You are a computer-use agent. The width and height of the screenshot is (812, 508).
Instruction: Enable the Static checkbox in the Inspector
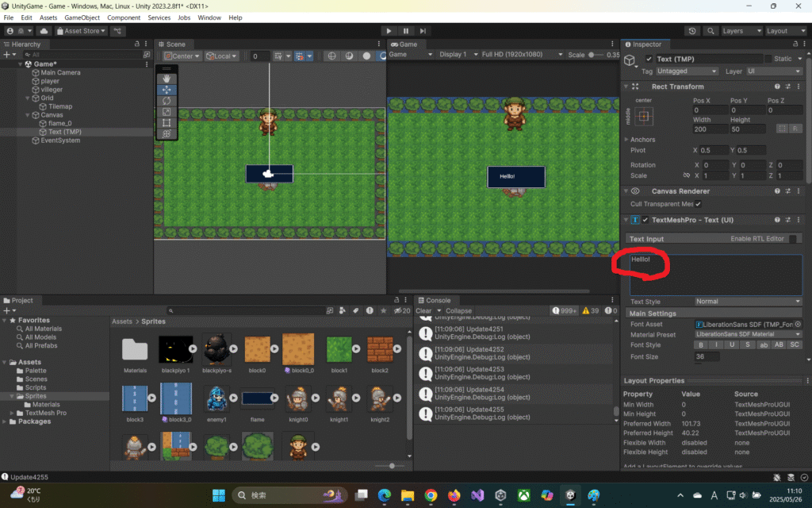pyautogui.click(x=768, y=59)
